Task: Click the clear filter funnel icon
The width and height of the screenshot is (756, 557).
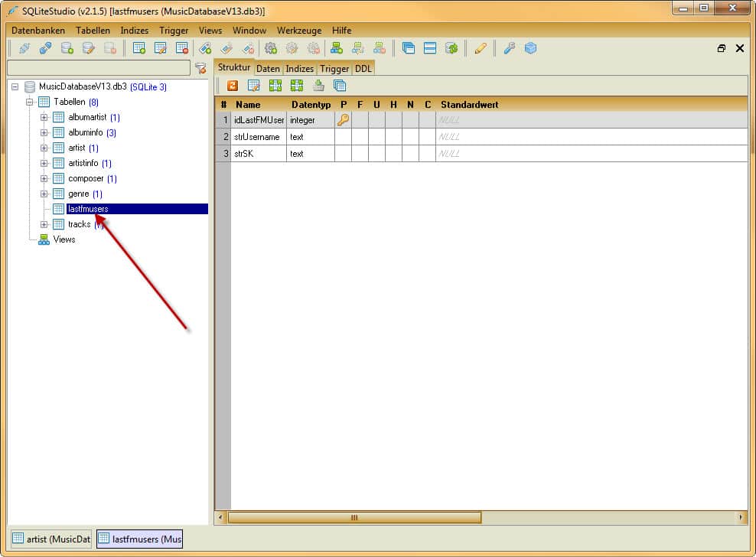Action: [200, 68]
